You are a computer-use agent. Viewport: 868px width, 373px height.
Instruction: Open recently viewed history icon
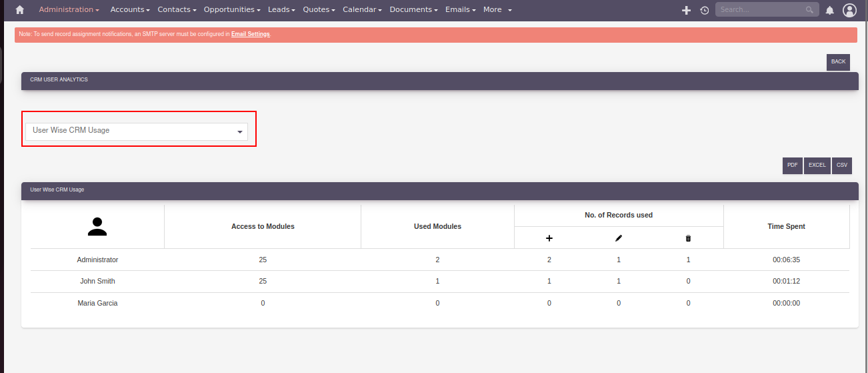(704, 10)
